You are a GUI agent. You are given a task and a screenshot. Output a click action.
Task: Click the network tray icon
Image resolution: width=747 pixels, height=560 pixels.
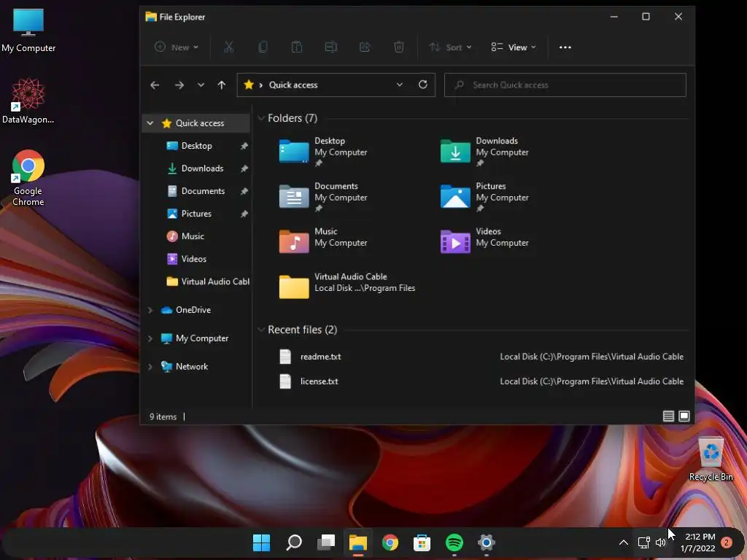[643, 542]
